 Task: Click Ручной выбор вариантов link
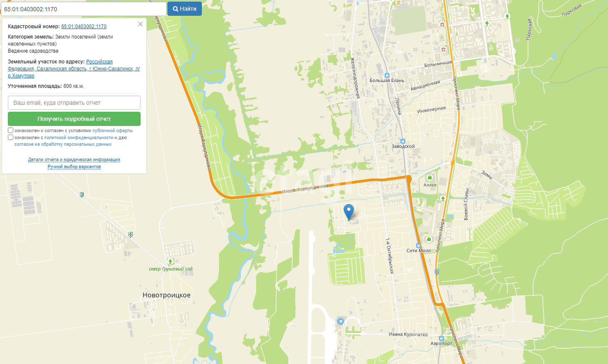(x=74, y=166)
